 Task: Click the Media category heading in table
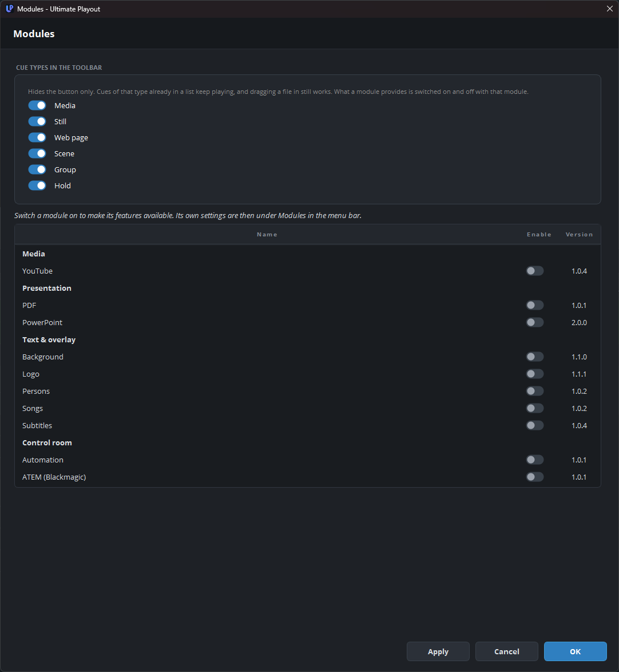[33, 254]
